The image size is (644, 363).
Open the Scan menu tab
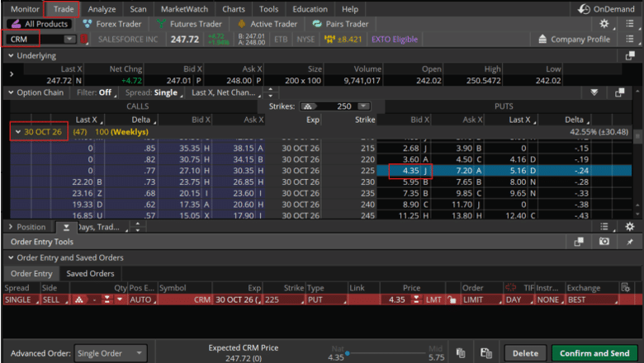pos(138,9)
